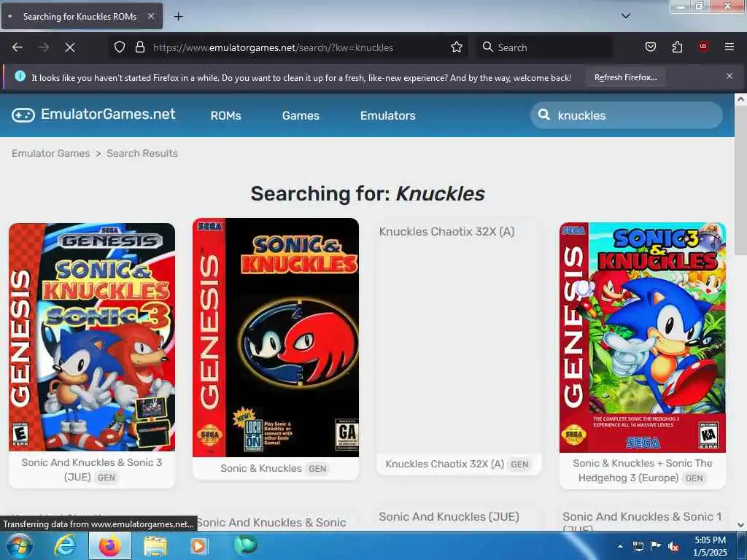Click the Firefox toolbar Search box
This screenshot has width=747, height=560.
(x=543, y=47)
